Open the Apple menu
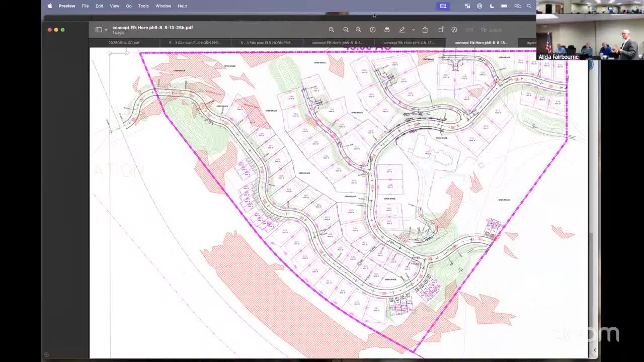The height and width of the screenshot is (362, 644). (50, 6)
